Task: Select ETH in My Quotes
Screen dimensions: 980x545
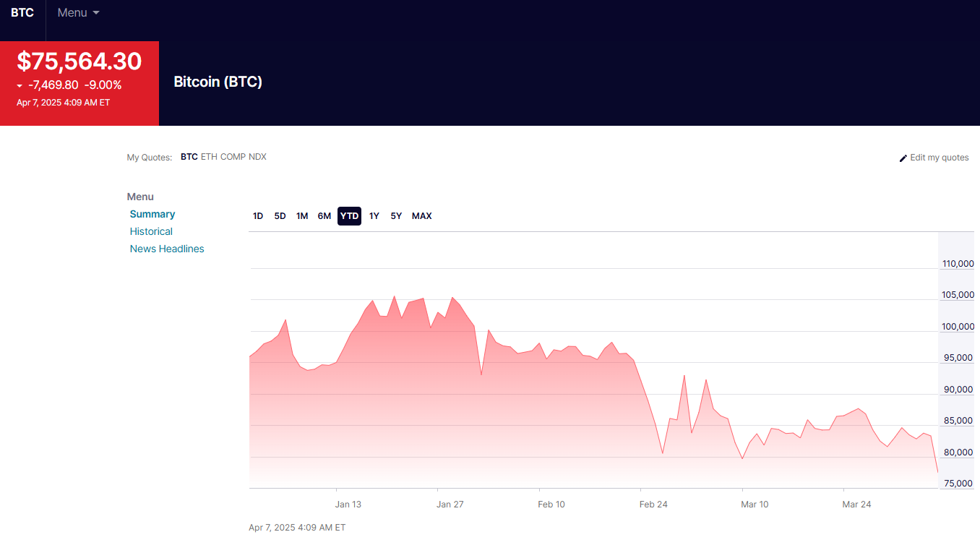Action: click(208, 157)
